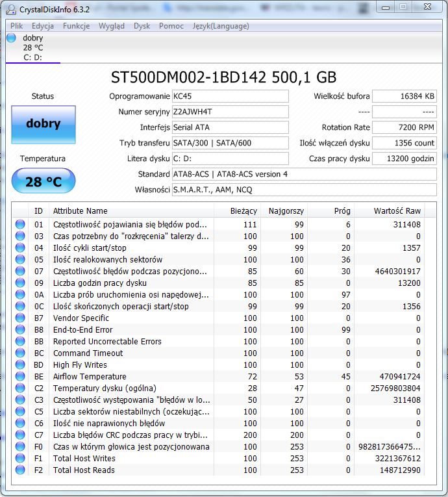Image resolution: width=448 pixels, height=497 pixels.
Task: Click the Własności field S.M.A.R.T., AAM, NCQ
Action: click(x=304, y=190)
